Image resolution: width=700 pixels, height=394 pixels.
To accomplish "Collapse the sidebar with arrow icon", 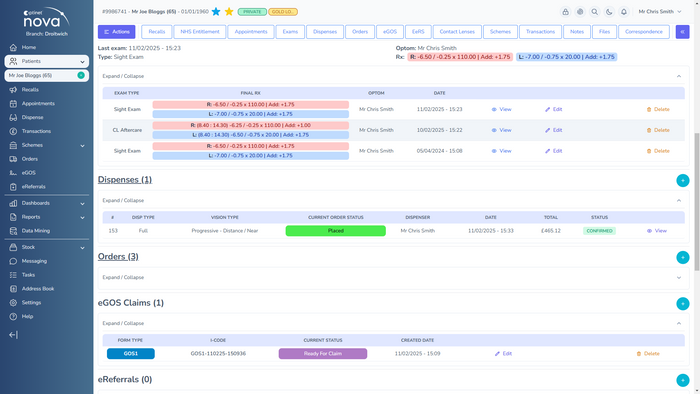I will coord(13,335).
